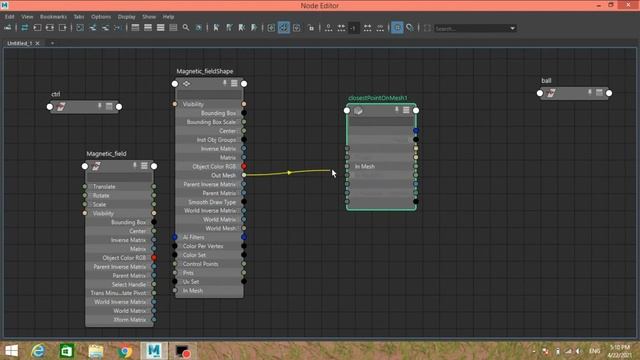Set nodes to simple hidden-attribute view
Viewport: 640px width, 360px height.
[135, 28]
